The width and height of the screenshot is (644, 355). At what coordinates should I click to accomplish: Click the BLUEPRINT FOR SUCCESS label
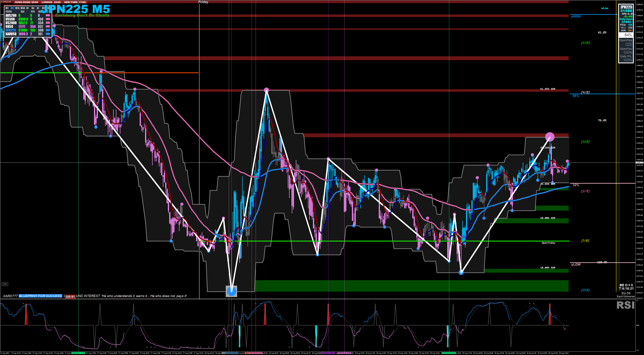pos(40,296)
